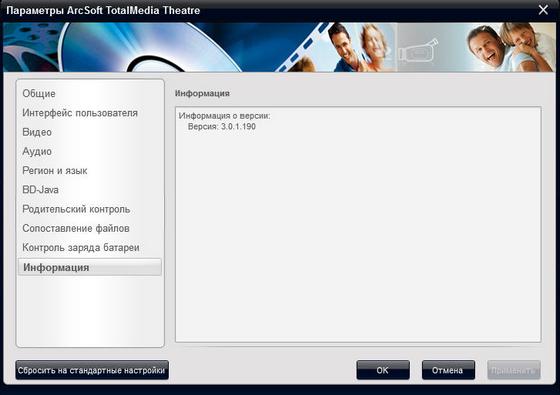Open the Общие settings category

point(39,94)
